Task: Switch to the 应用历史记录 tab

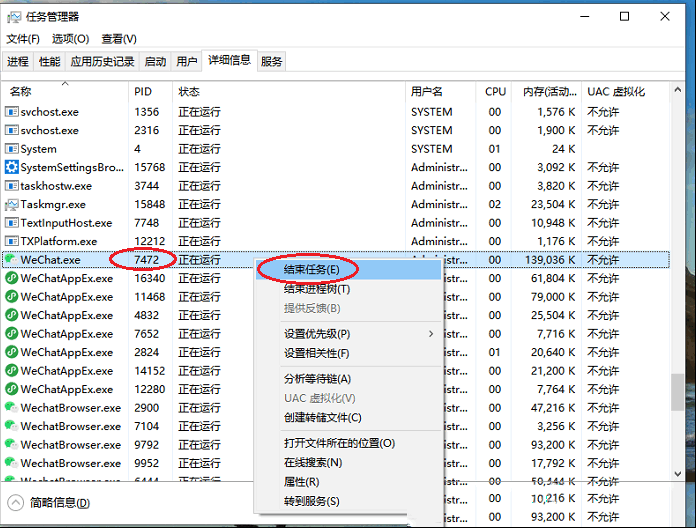Action: [103, 61]
